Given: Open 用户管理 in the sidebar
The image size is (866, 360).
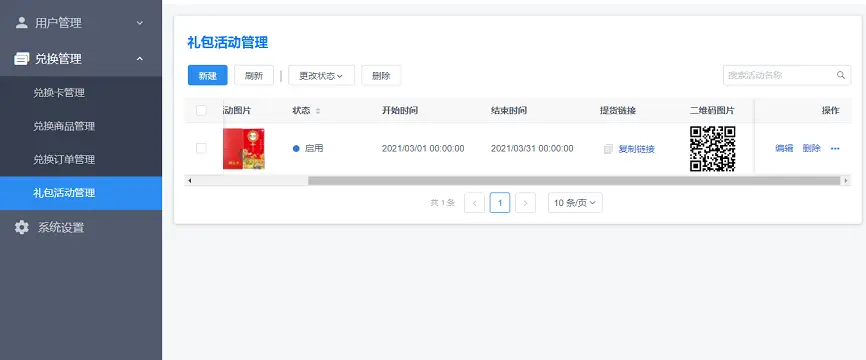Looking at the screenshot, I should pyautogui.click(x=81, y=23).
